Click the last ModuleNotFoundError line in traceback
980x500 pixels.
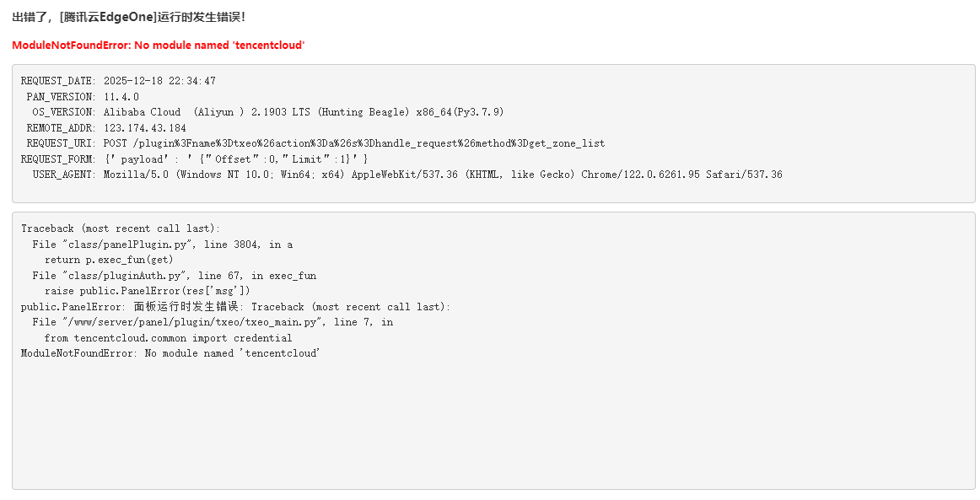click(170, 353)
